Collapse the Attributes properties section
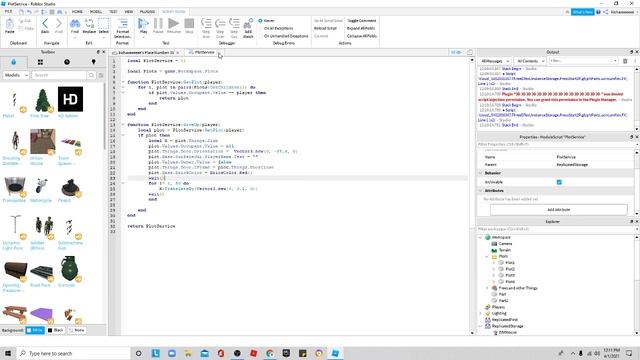 click(480, 191)
